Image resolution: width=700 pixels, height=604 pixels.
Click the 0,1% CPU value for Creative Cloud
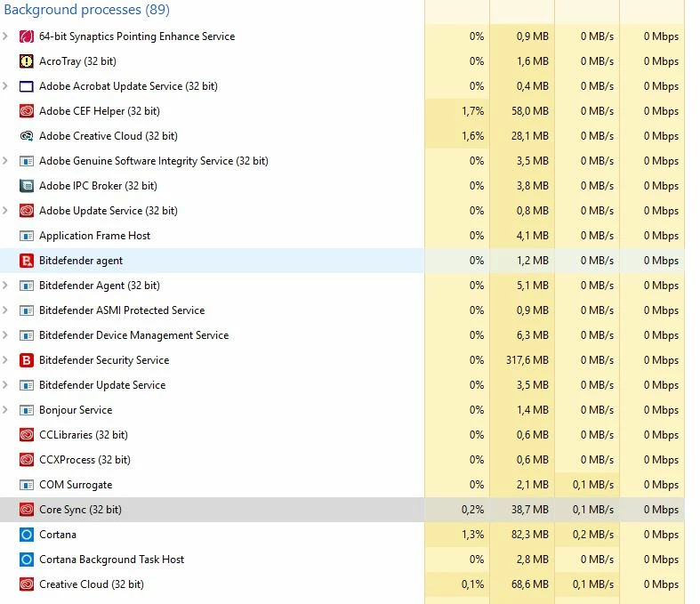click(x=473, y=584)
